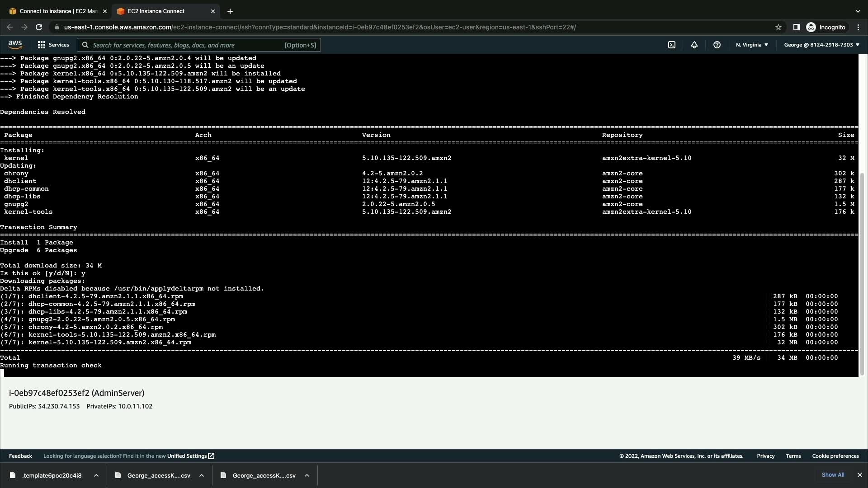This screenshot has height=488, width=868.
Task: Open the Chrome three-dot menu
Action: coord(859,27)
